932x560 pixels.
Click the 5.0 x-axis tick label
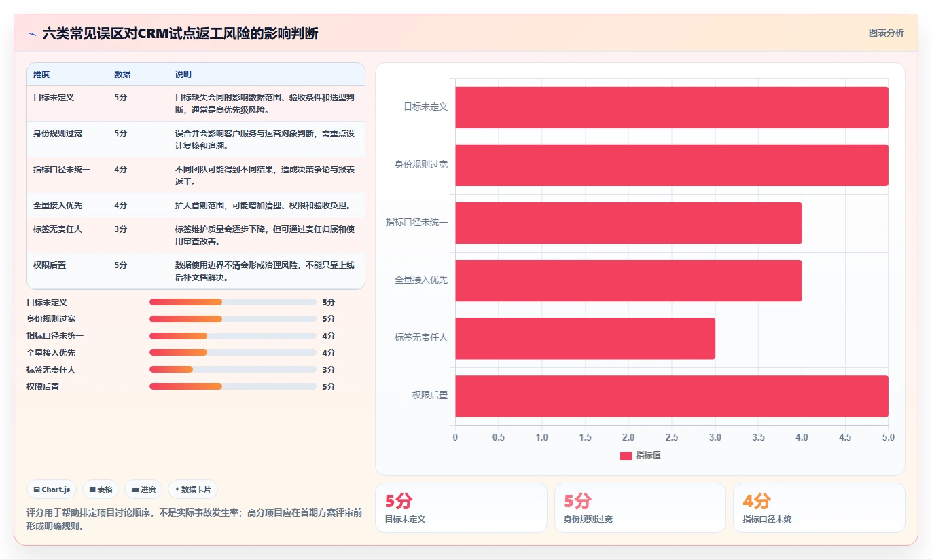(x=888, y=438)
